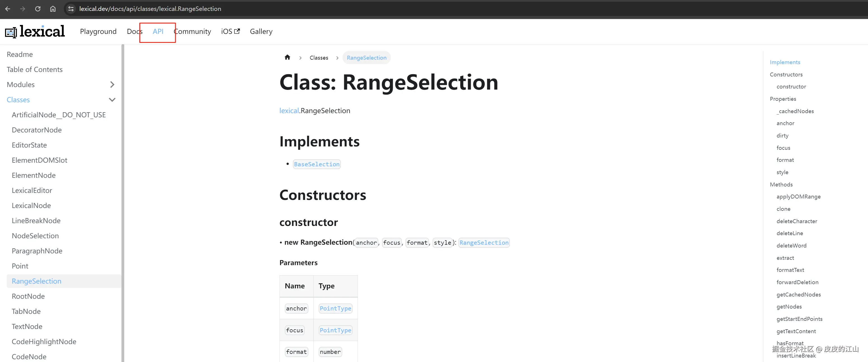The width and height of the screenshot is (868, 362).
Task: Follow the BaseSelection link
Action: [x=316, y=164]
